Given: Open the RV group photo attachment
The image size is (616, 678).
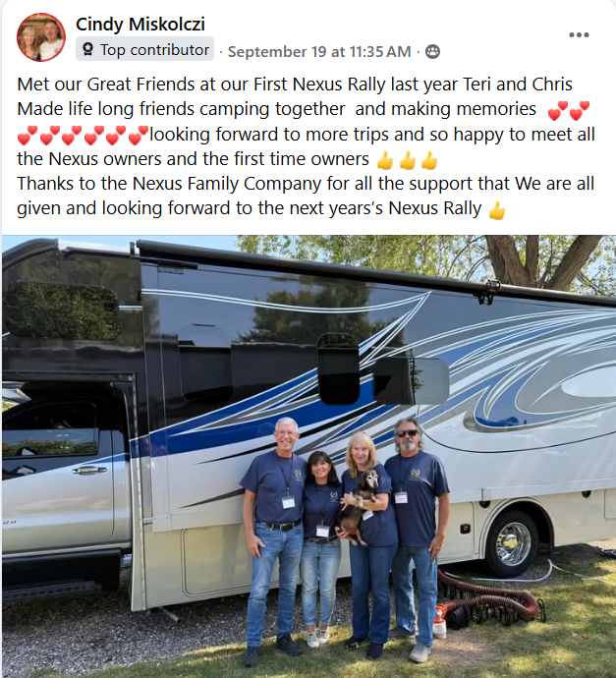Looking at the screenshot, I should (308, 456).
